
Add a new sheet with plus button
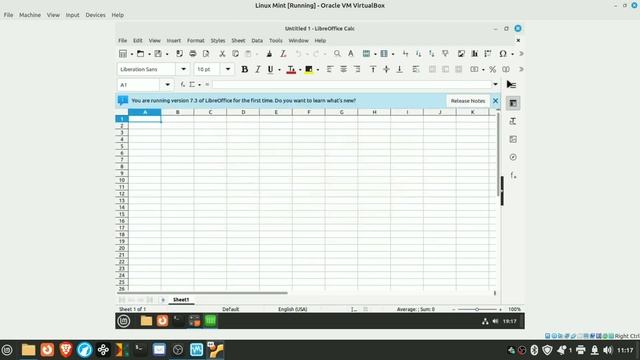[x=163, y=300]
